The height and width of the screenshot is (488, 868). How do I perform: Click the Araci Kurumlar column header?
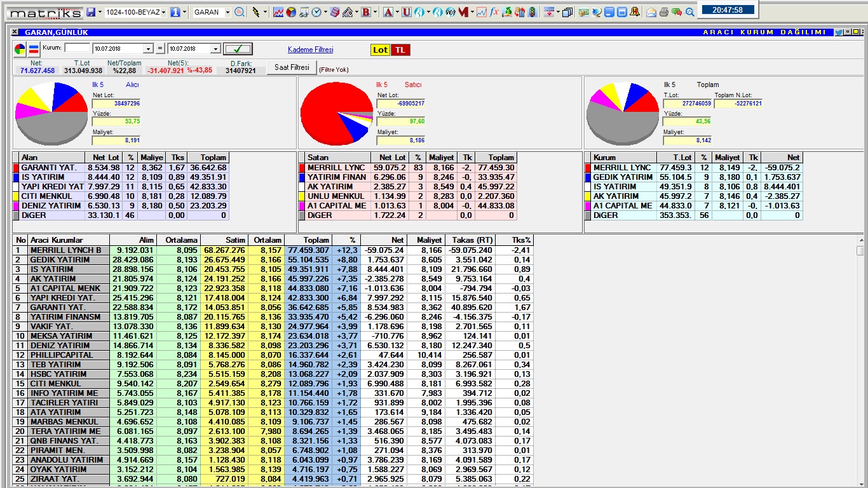coord(69,240)
